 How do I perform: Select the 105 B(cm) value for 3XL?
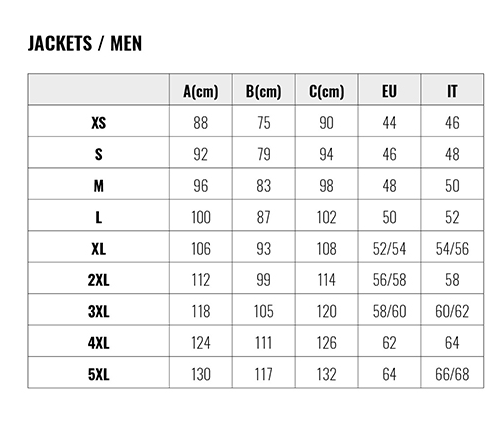264,312
